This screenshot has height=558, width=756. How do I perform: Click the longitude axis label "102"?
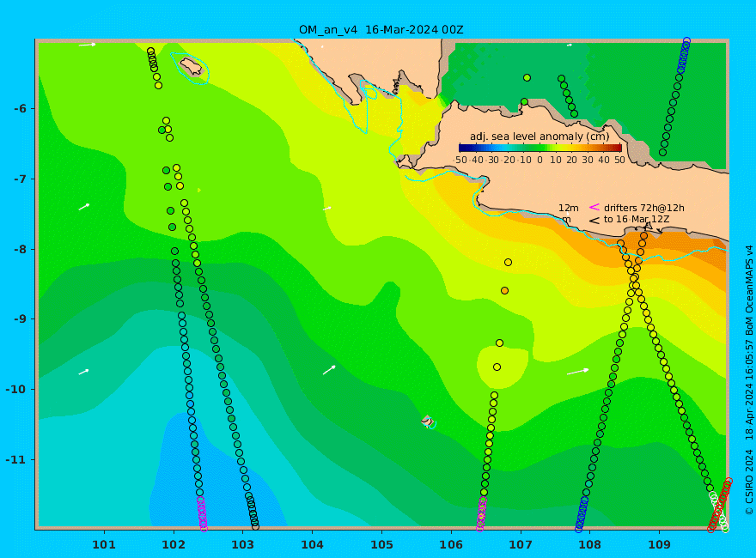coord(174,545)
